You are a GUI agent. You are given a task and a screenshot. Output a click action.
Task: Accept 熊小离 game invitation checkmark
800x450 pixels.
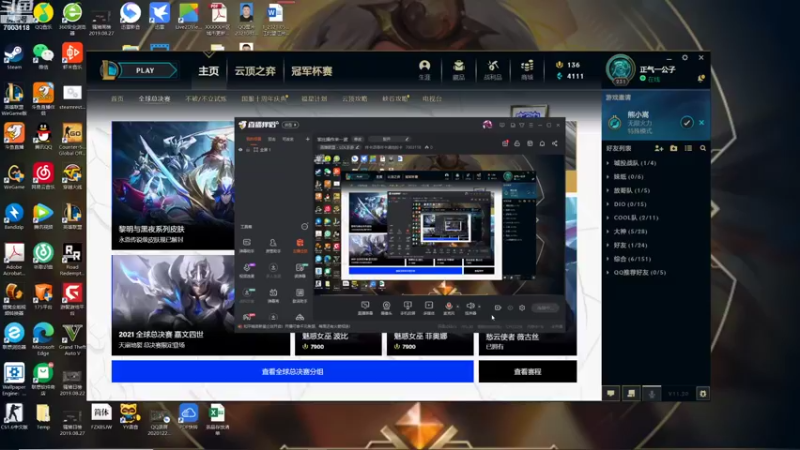[x=687, y=122]
